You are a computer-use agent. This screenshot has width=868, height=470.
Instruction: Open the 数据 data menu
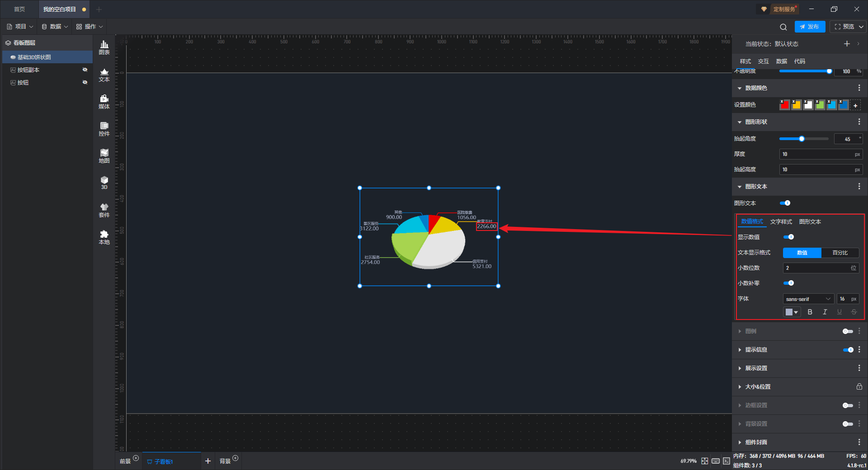click(55, 27)
